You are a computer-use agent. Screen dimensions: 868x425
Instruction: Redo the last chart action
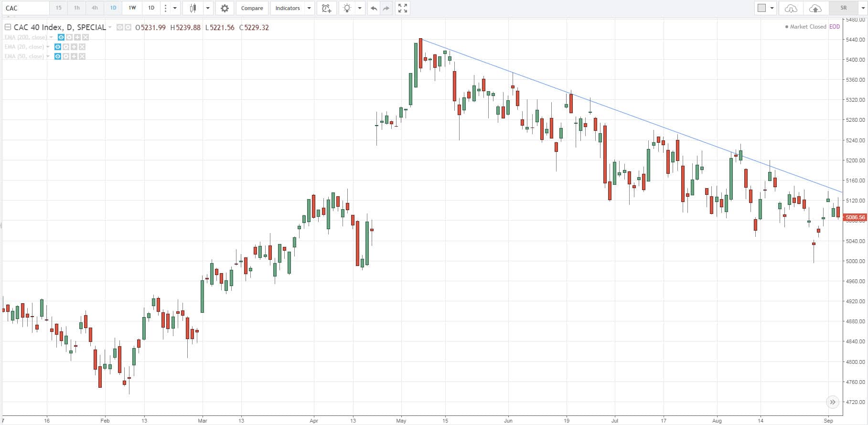tap(386, 8)
